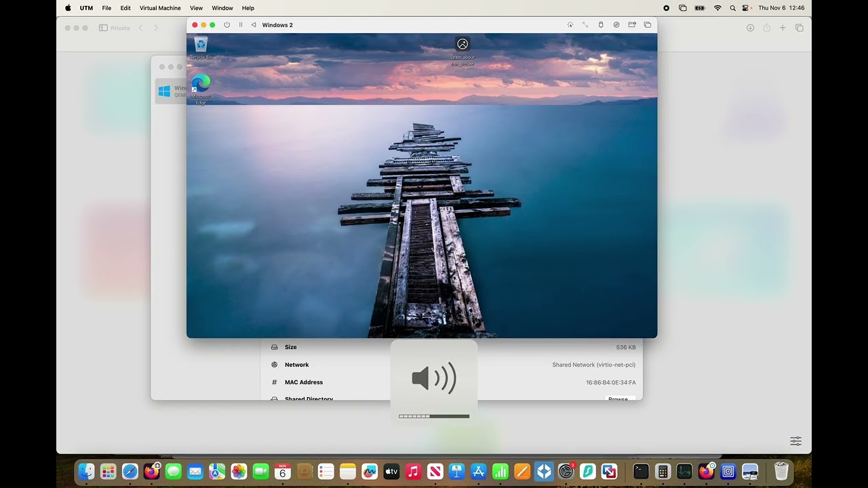Open the Virtual Machine menu
The image size is (868, 488).
[160, 8]
